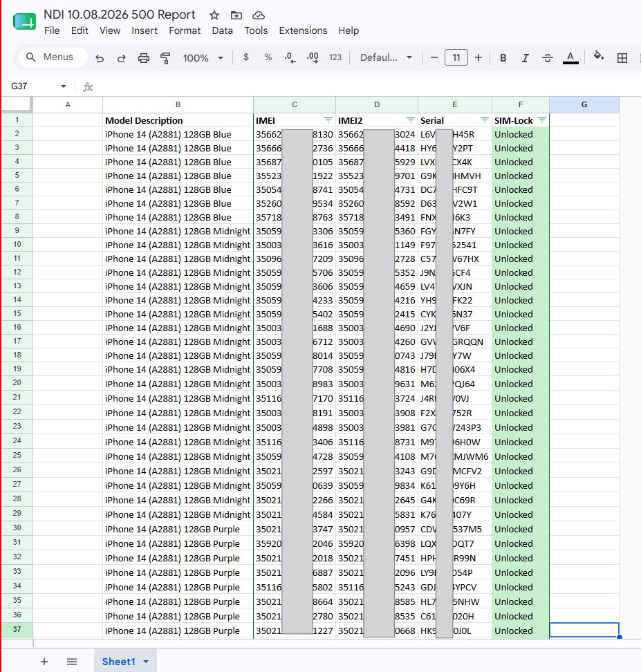Open fill color picker
641x672 pixels.
click(x=599, y=57)
